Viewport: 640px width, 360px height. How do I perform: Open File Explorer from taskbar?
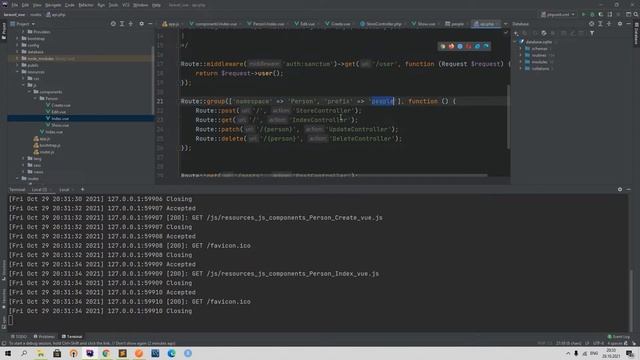(x=40, y=353)
